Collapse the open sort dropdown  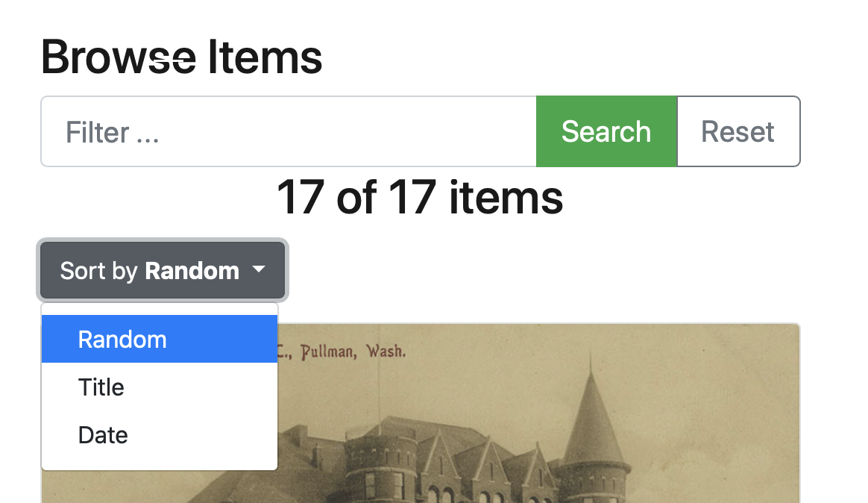click(161, 270)
